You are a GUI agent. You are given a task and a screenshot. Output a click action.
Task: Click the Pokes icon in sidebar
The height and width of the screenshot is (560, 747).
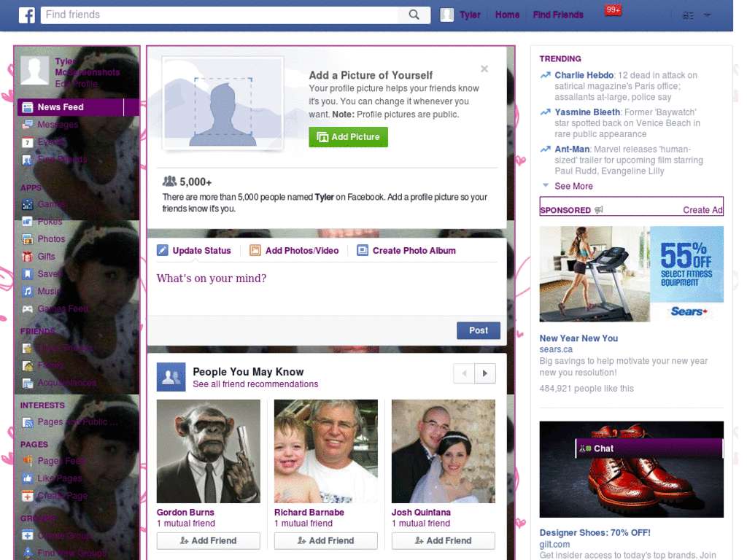pos(27,222)
